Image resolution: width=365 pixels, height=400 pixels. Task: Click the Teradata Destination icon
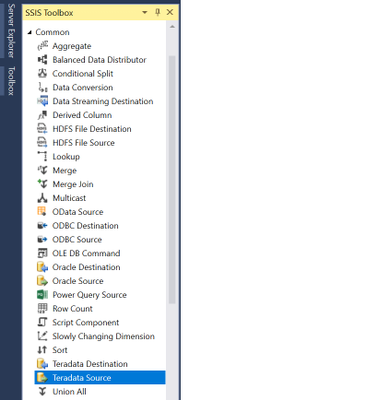(42, 364)
